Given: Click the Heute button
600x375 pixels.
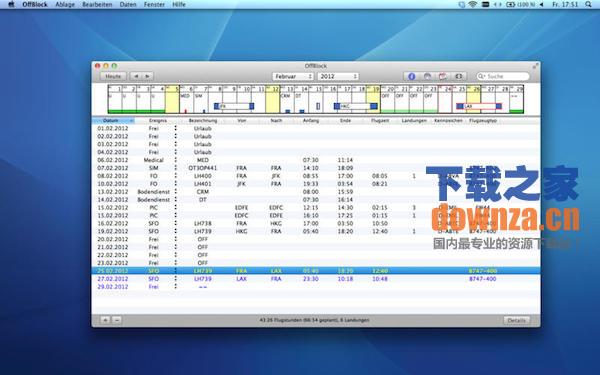Looking at the screenshot, I should coord(113,77).
